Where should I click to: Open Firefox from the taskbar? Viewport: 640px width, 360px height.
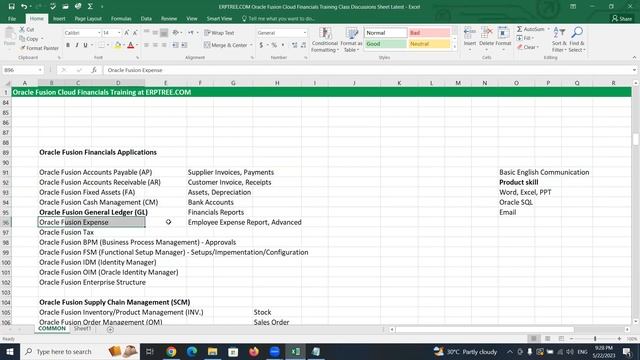coord(254,351)
